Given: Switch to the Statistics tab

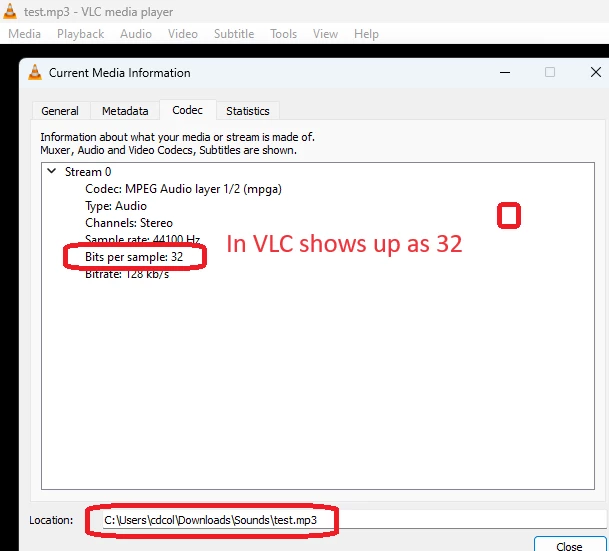Looking at the screenshot, I should pos(248,111).
